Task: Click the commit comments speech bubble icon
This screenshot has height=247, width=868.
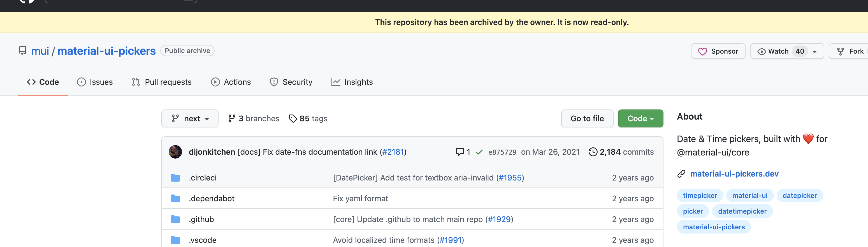Action: pyautogui.click(x=459, y=152)
